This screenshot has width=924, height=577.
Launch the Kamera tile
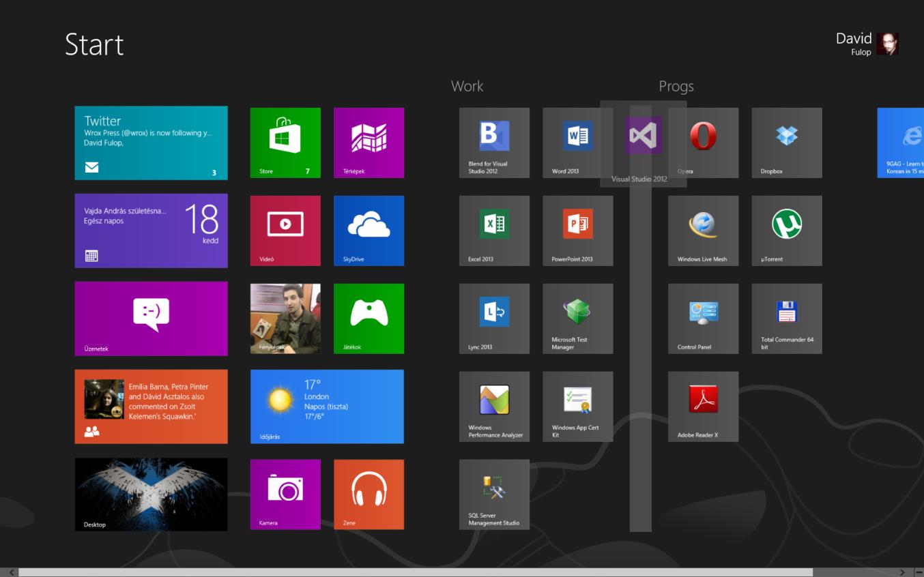click(x=285, y=494)
